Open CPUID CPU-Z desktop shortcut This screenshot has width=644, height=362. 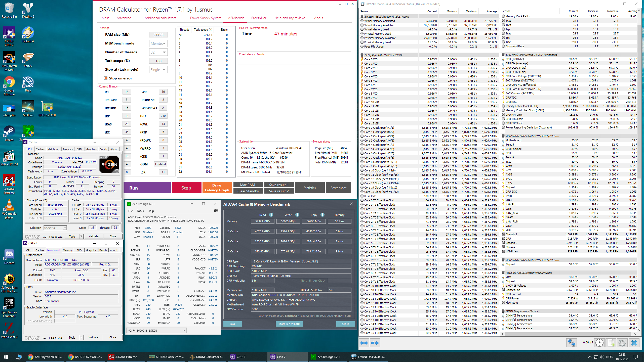click(x=9, y=36)
